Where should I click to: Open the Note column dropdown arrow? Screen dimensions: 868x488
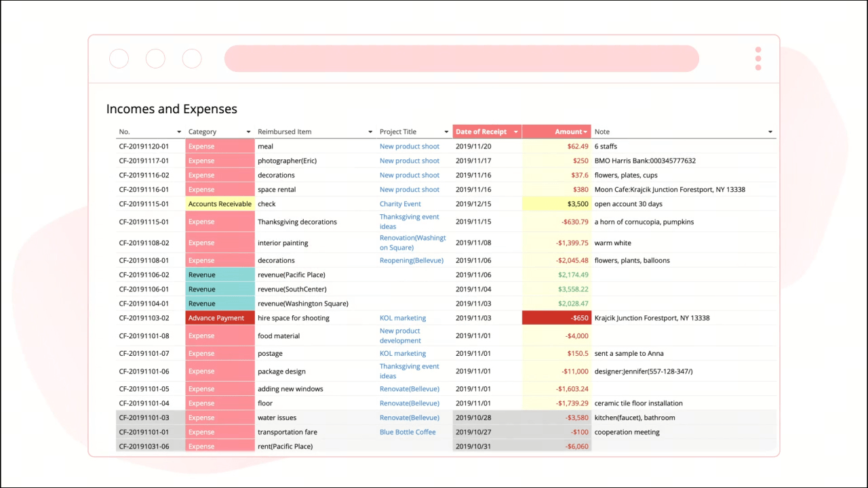770,132
